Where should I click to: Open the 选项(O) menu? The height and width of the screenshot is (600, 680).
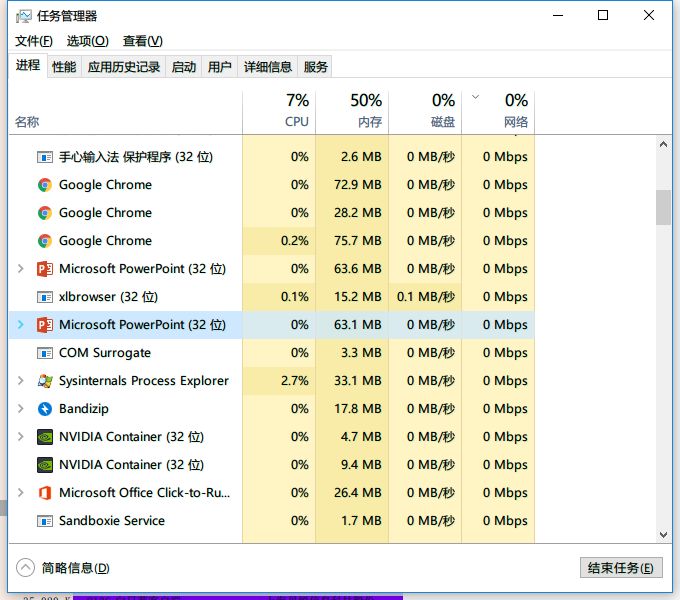[88, 41]
